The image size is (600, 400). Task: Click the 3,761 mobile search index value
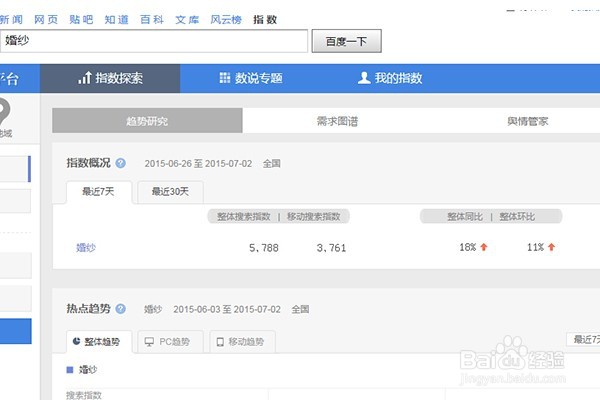point(331,248)
